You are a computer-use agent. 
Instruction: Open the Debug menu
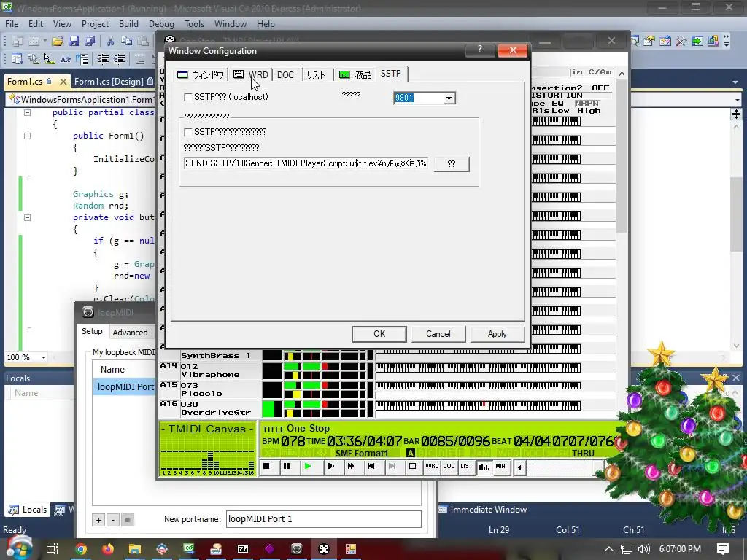(x=161, y=24)
